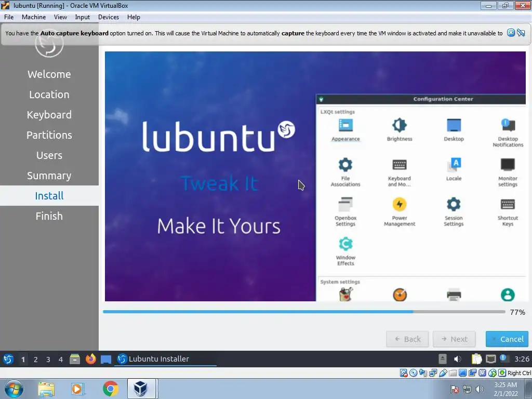Viewport: 532px width, 399px height.
Task: Click VirtualBox icon in Windows taskbar
Action: (x=141, y=389)
